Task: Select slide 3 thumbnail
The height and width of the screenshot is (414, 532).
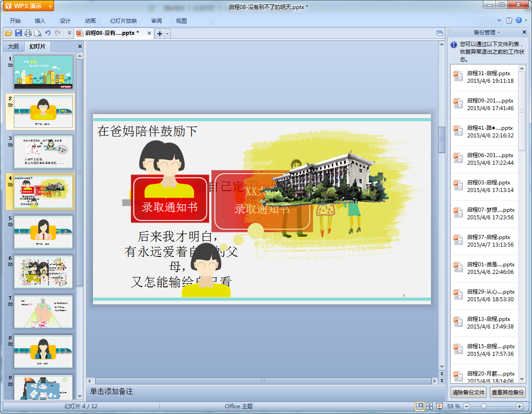Action: coord(43,152)
